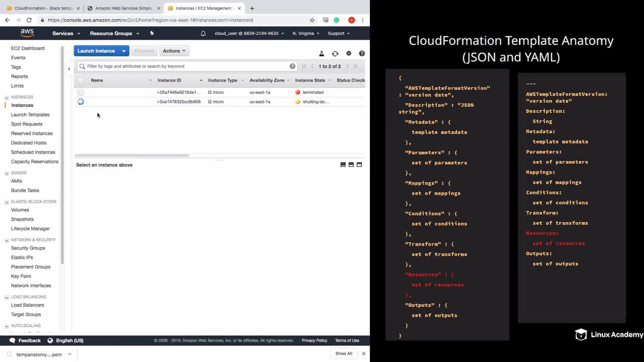
Task: Click the flask experiments icon
Action: click(x=321, y=54)
